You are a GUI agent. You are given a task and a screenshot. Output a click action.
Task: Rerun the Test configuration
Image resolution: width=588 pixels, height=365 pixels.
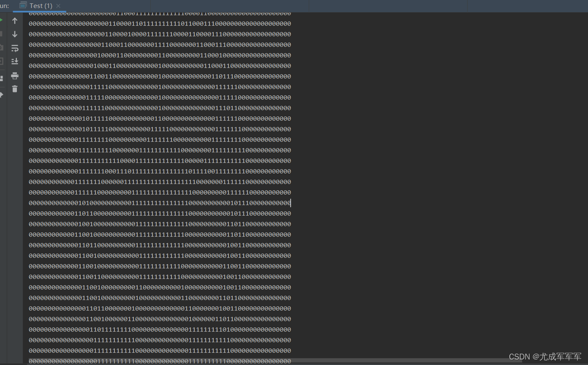(1, 20)
